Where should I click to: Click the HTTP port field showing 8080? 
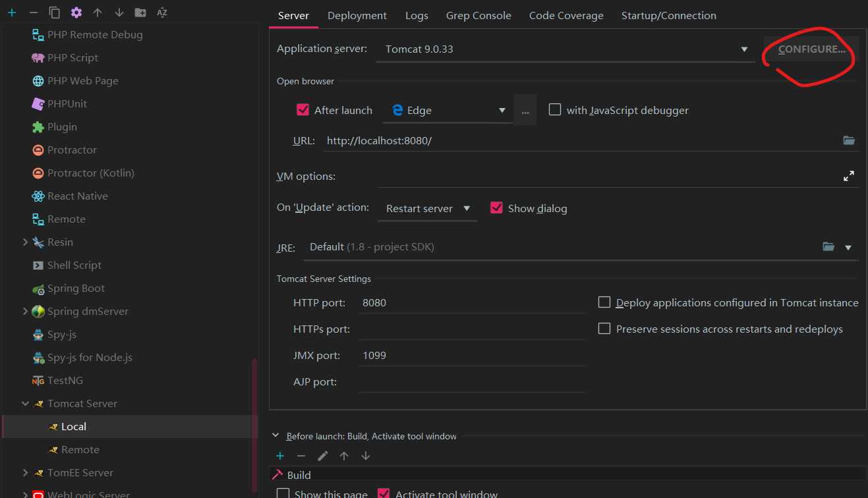click(x=472, y=303)
